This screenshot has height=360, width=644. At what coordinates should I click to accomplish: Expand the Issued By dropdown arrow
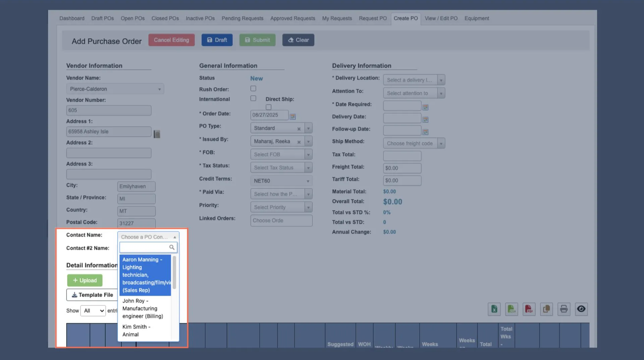coord(308,141)
